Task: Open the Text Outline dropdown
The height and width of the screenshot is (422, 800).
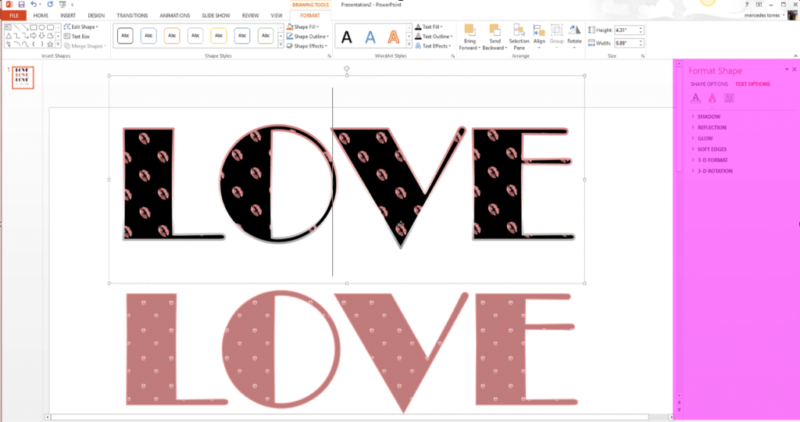Action: pyautogui.click(x=434, y=36)
